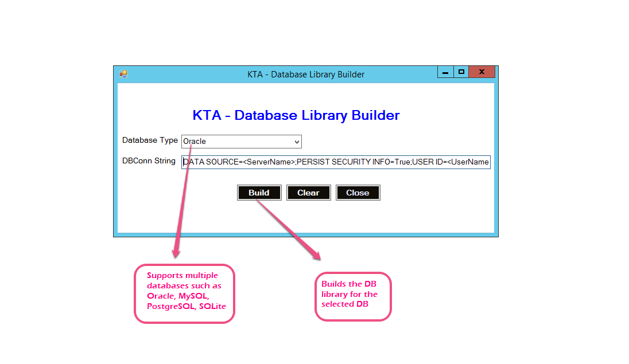Select the callout 'Builds the DB library'

click(x=353, y=296)
